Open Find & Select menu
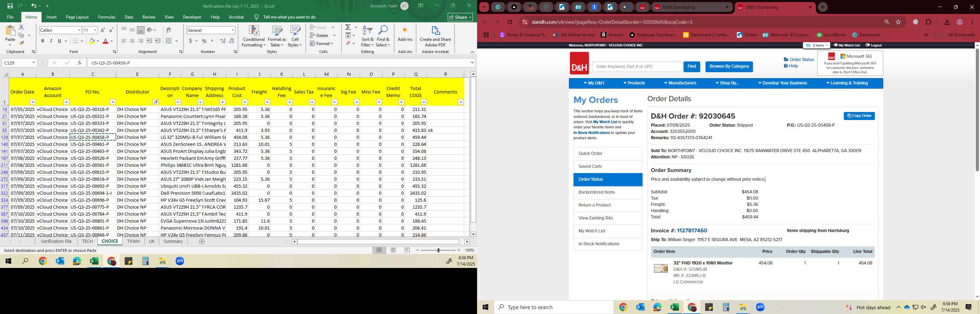 point(383,36)
